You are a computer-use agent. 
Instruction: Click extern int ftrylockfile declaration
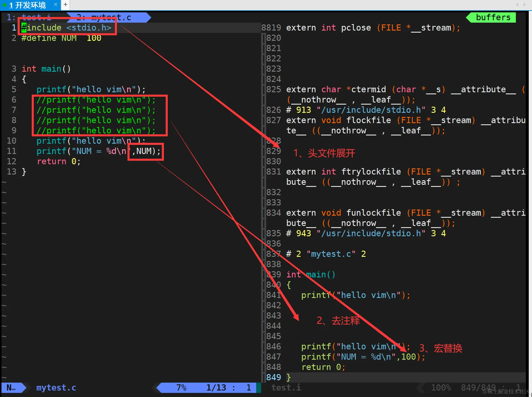pos(406,177)
